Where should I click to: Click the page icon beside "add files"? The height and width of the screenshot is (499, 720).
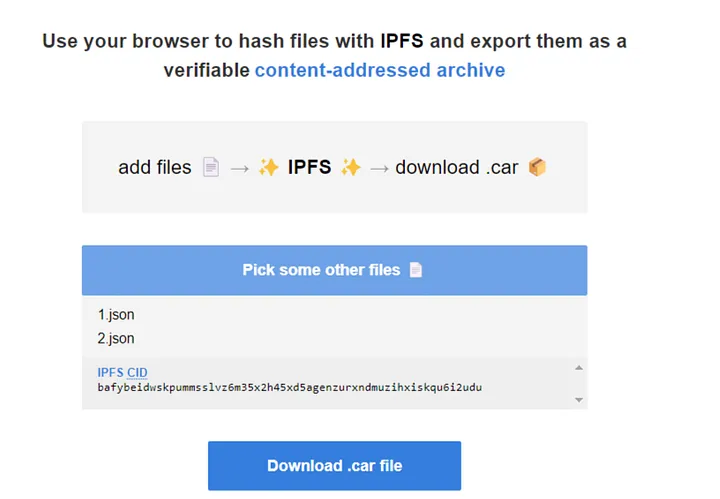210,168
